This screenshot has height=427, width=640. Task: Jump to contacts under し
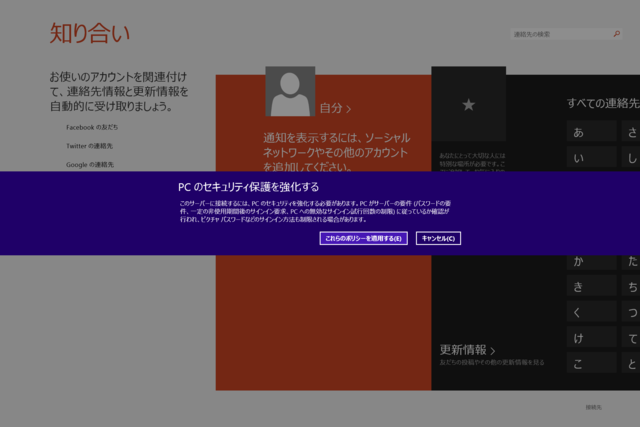tap(631, 158)
